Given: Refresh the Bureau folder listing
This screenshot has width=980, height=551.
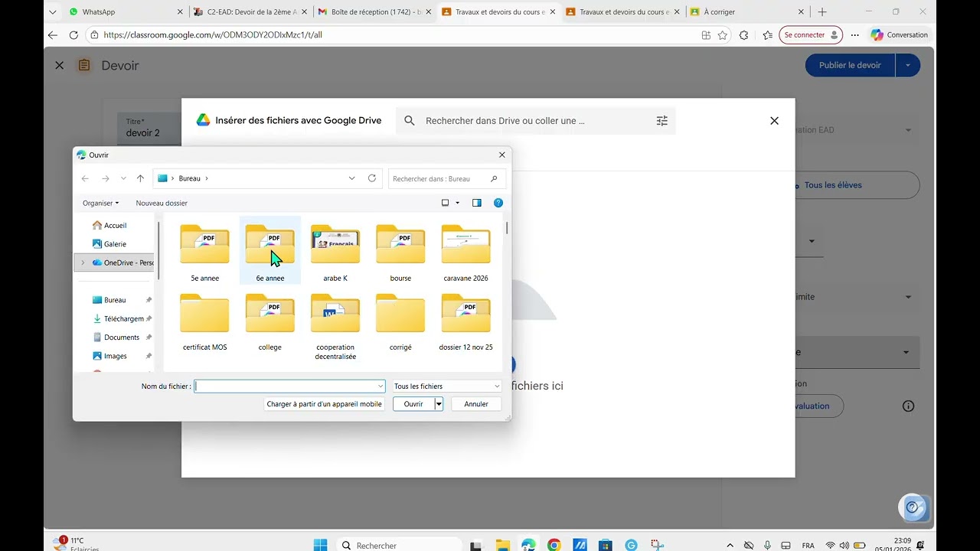Looking at the screenshot, I should pos(372,178).
